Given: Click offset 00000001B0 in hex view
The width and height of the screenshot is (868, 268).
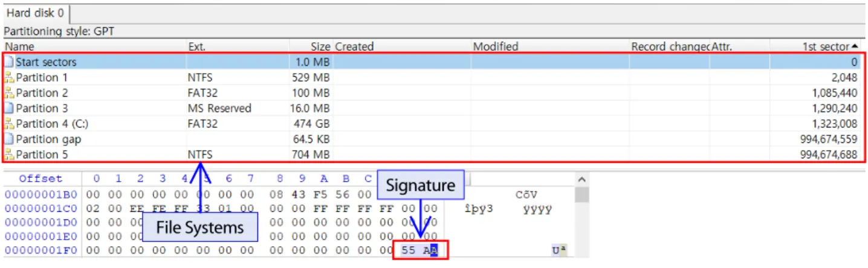Looking at the screenshot, I should tap(40, 194).
